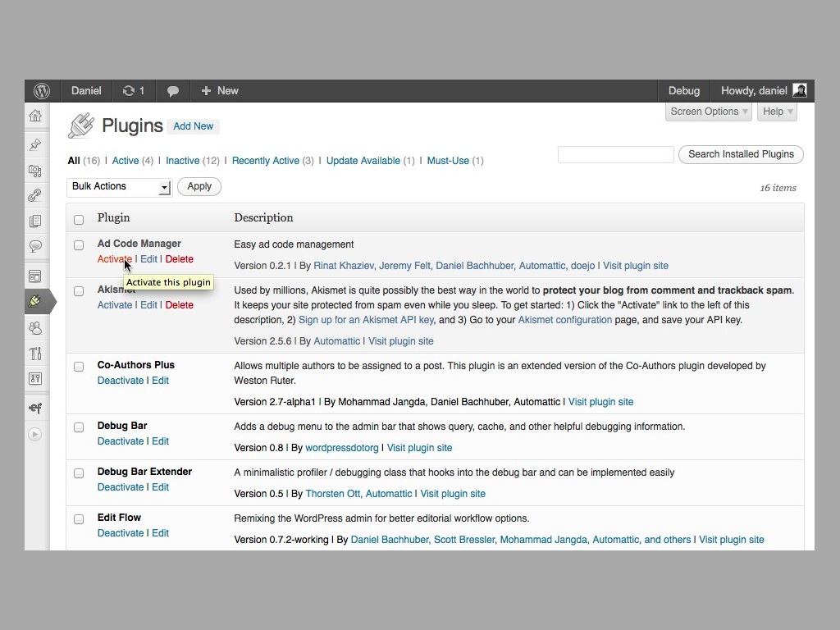Viewport: 840px width, 630px height.
Task: Open the New content menu
Action: tap(220, 91)
